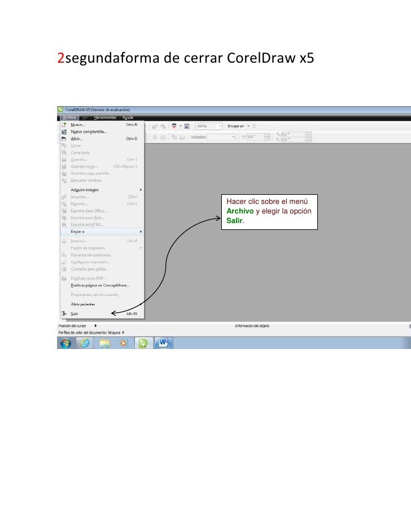The image size is (411, 532).
Task: Click the nudge offset 0,0 field
Action: coord(255,137)
